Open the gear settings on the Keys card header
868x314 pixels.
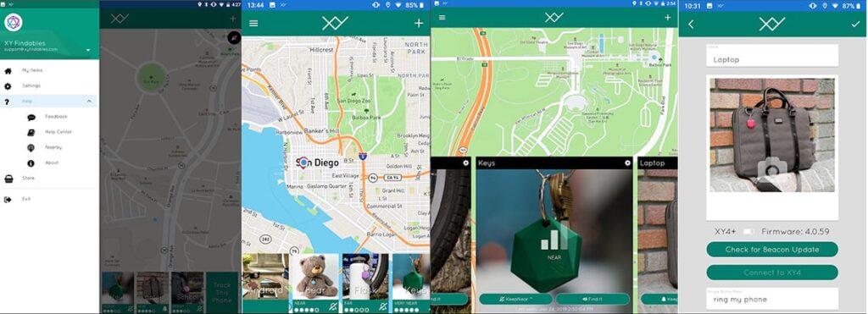pos(627,163)
